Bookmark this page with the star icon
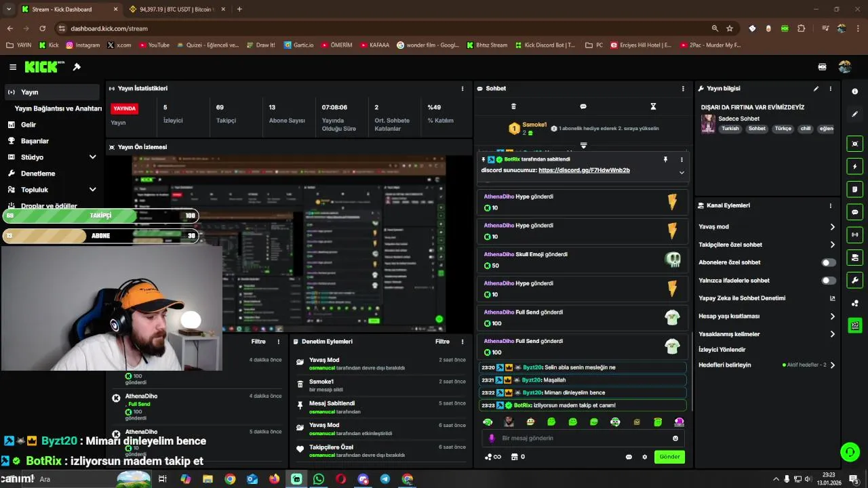 [x=730, y=28]
